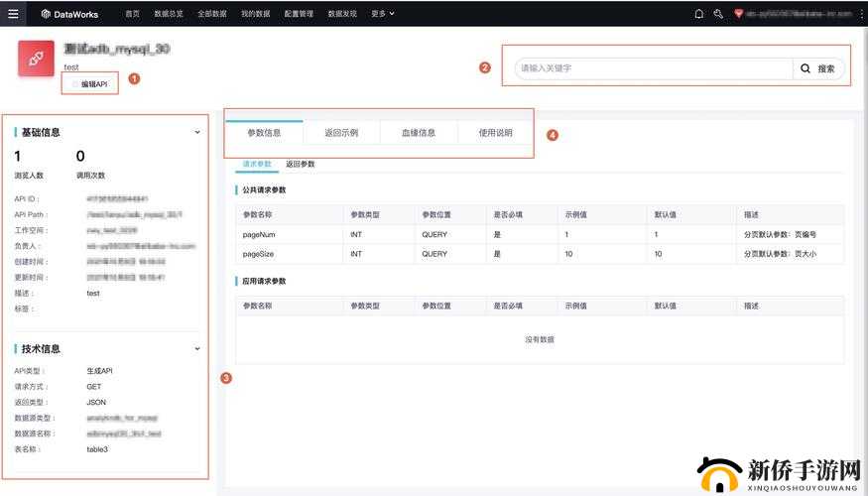Click the table3 table name value

coord(97,449)
